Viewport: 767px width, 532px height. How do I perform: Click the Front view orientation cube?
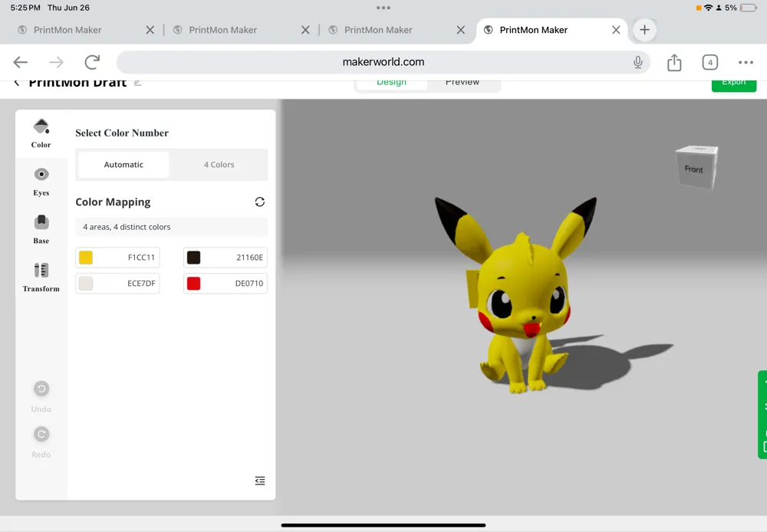pyautogui.click(x=696, y=167)
